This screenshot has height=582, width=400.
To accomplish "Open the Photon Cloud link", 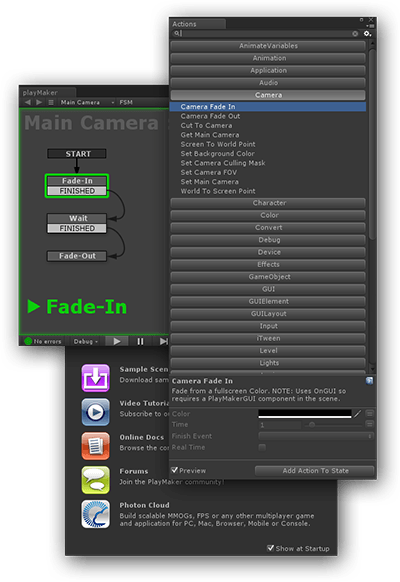I will tap(144, 505).
